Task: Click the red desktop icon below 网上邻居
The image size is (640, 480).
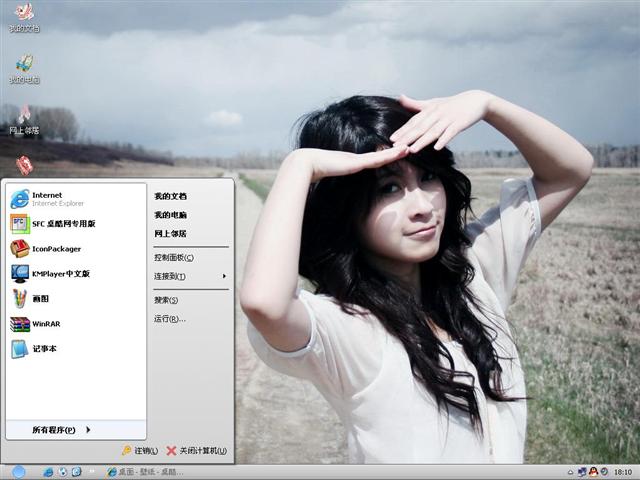Action: [x=24, y=165]
